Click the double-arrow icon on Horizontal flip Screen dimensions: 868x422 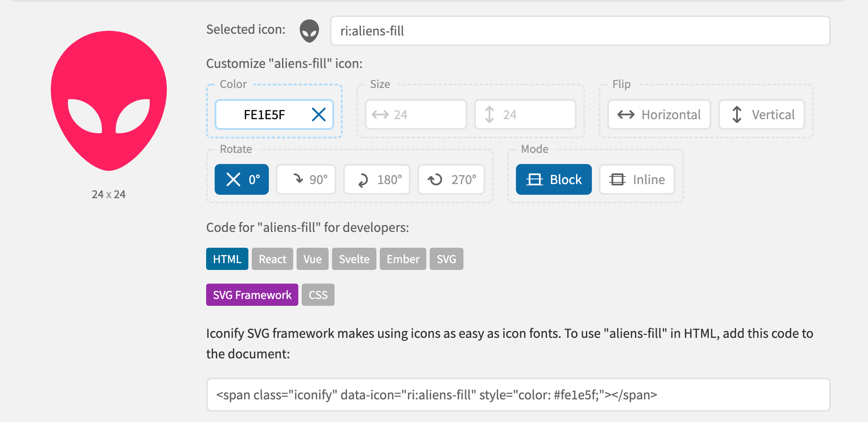click(x=626, y=114)
